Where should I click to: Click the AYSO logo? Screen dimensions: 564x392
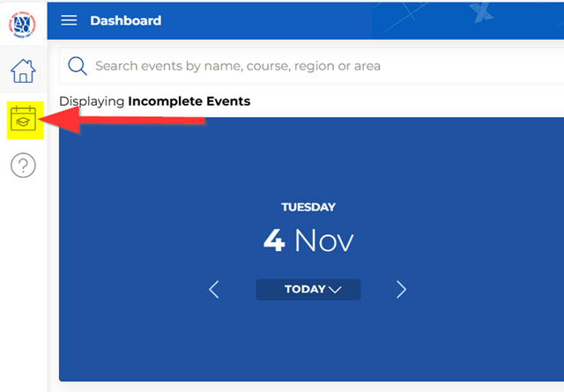[x=23, y=20]
